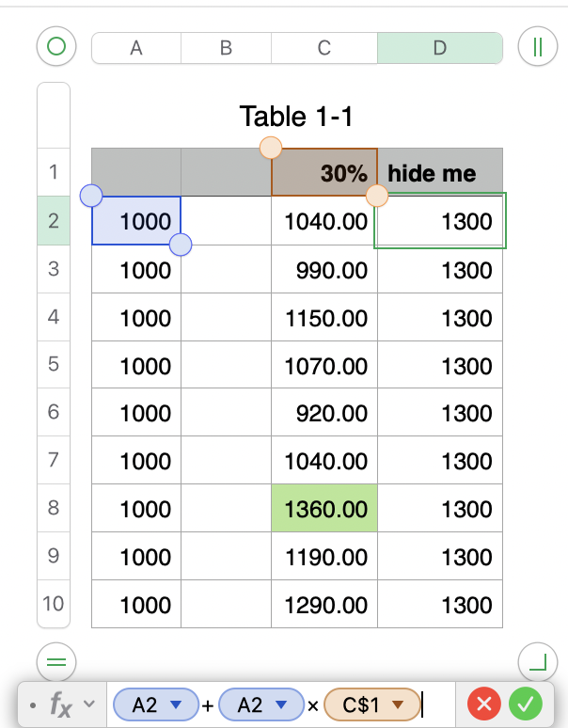Open the fx functions button
The image size is (568, 728).
[x=61, y=704]
